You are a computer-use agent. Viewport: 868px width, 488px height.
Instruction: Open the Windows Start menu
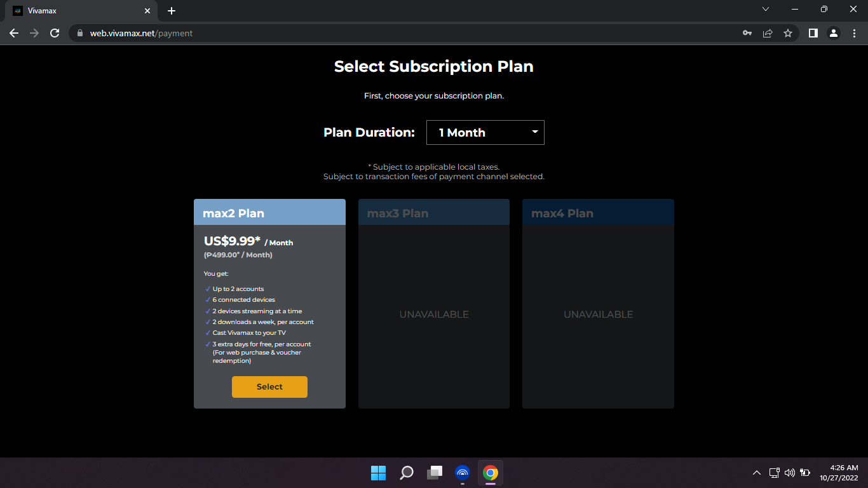[x=379, y=473]
